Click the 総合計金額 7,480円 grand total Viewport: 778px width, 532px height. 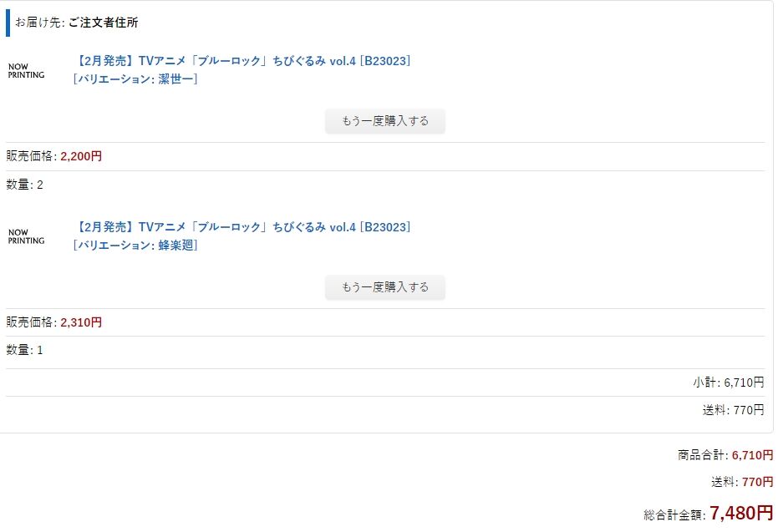pos(709,513)
